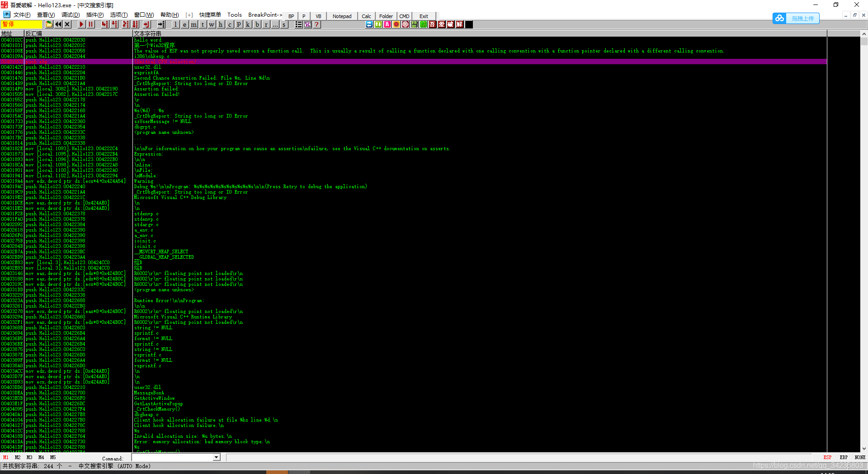This screenshot has width=868, height=474.
Task: Select the M2 memory tab at the bottom
Action: tap(18, 457)
